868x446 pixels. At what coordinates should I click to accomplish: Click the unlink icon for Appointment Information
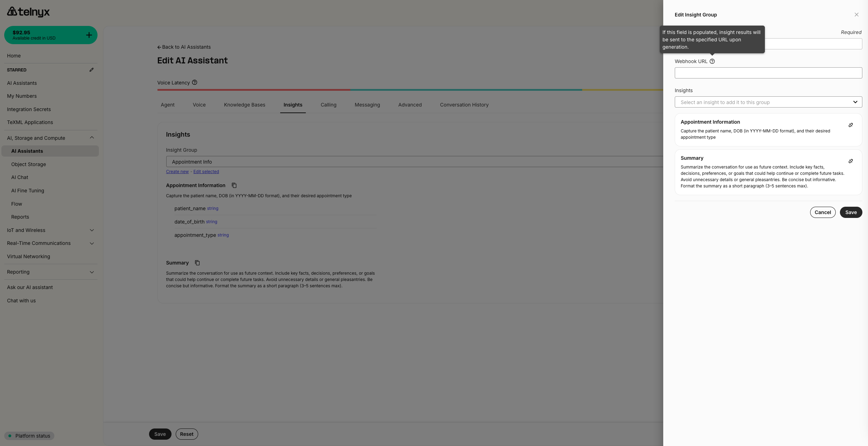(x=850, y=125)
